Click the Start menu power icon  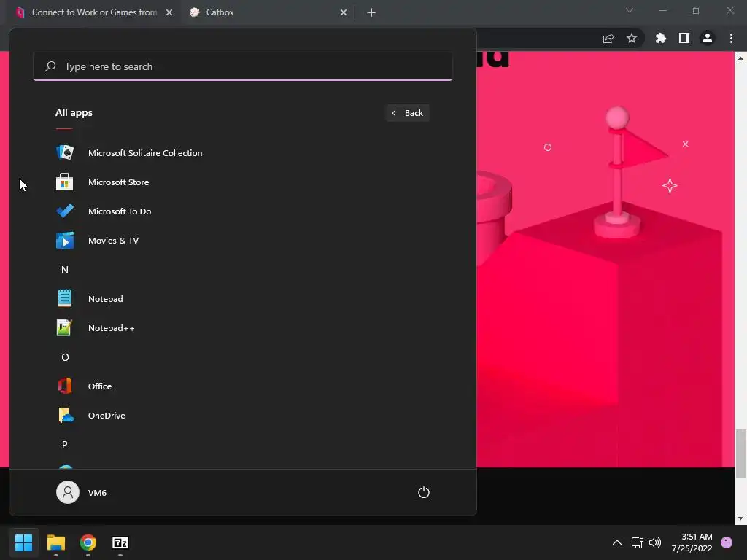tap(424, 492)
